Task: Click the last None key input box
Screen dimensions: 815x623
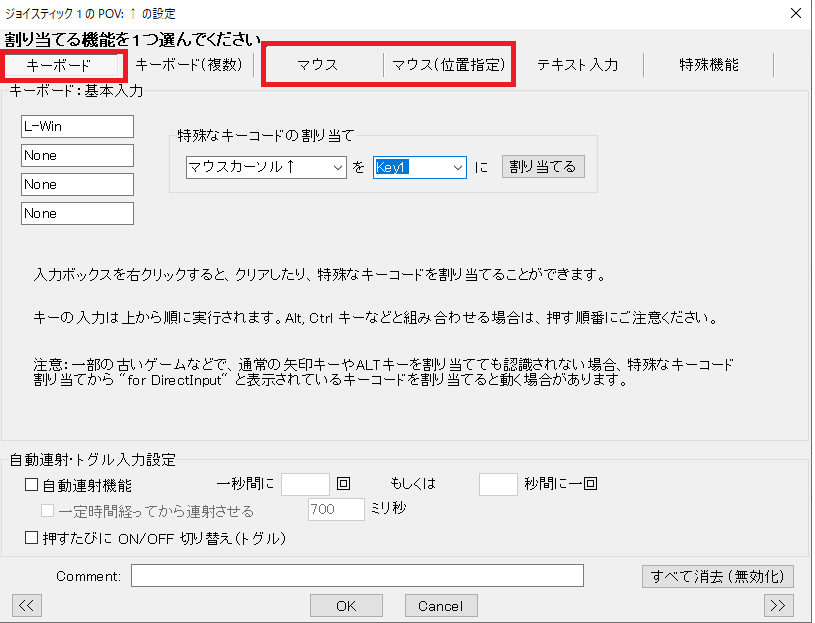Action: tap(77, 214)
